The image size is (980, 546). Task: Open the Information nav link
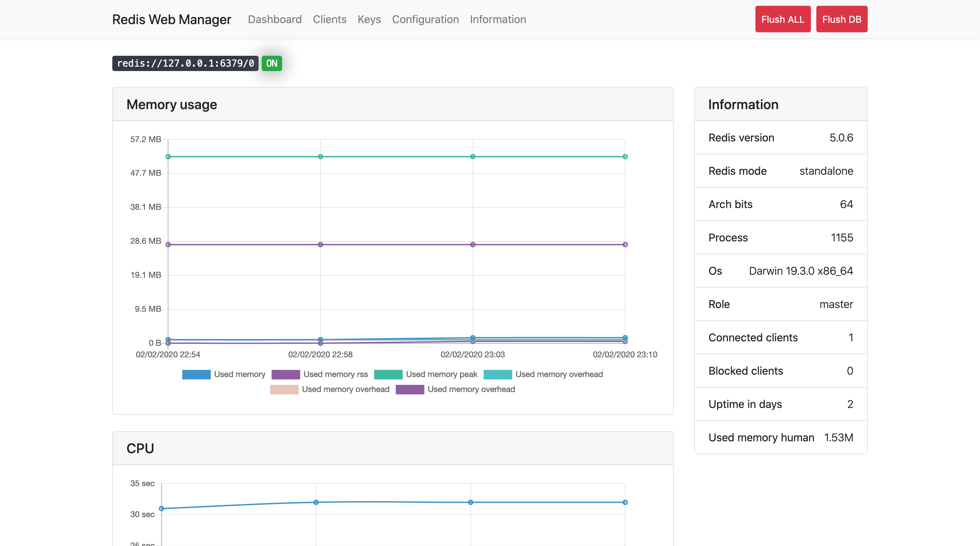tap(497, 19)
